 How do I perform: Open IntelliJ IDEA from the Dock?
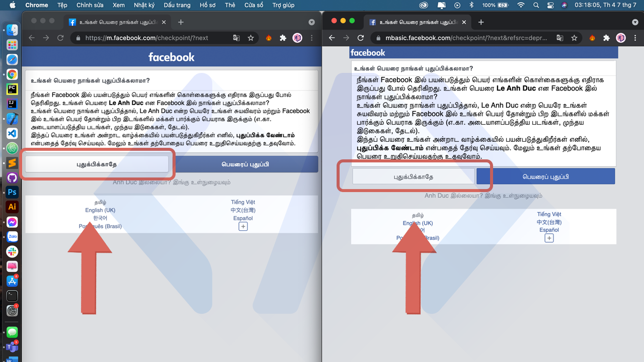pyautogui.click(x=12, y=104)
